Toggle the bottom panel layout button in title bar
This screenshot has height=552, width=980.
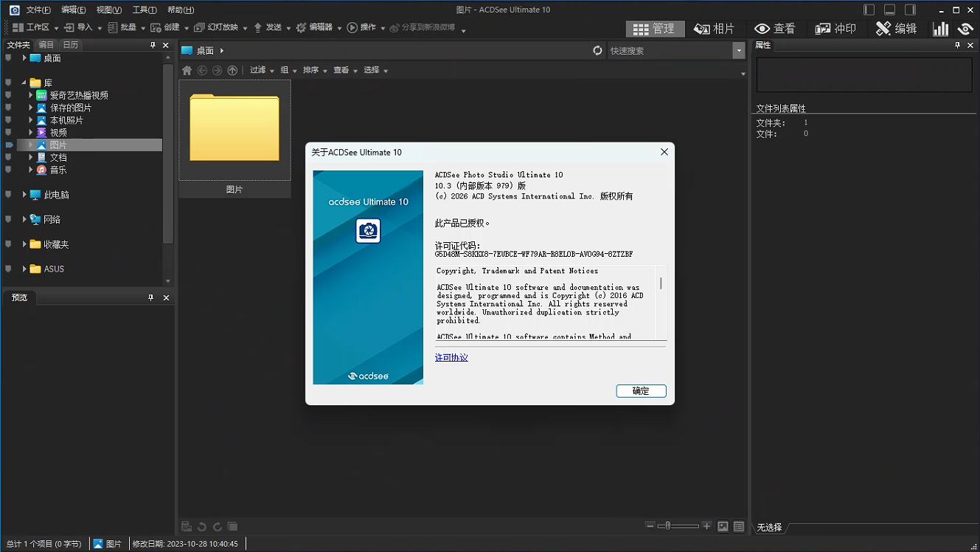890,10
